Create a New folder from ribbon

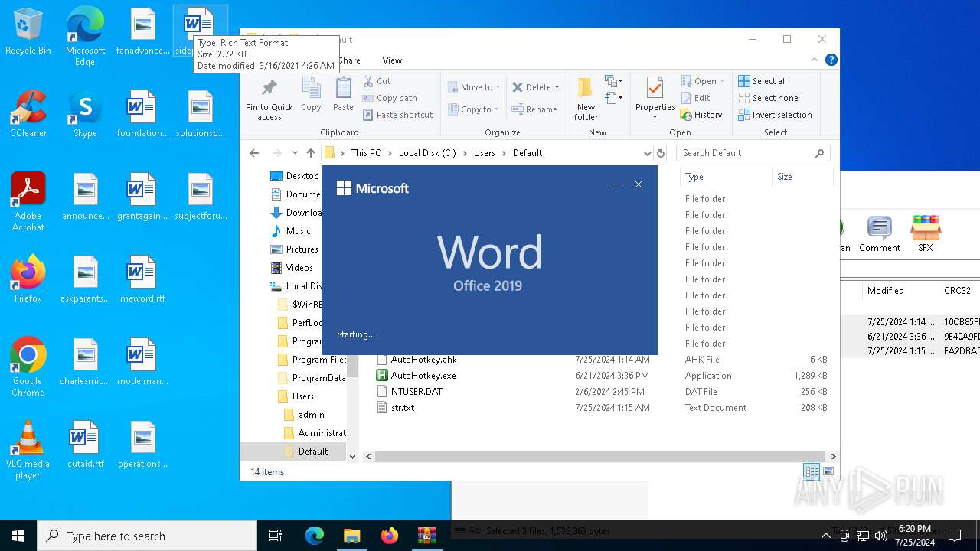coord(586,99)
